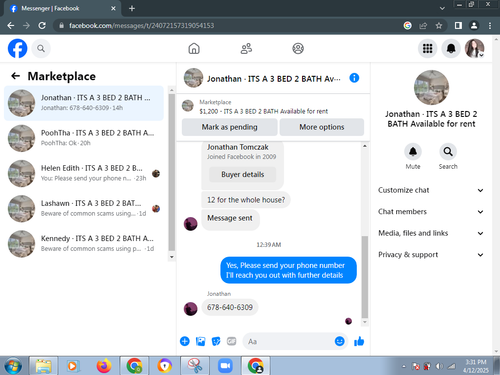Expand Privacy & support section
Viewport: 500px width, 375px height.
click(x=431, y=255)
